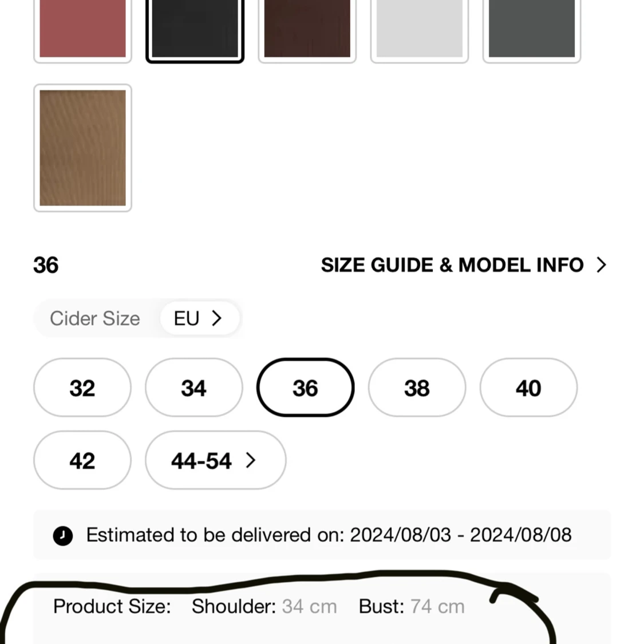Image resolution: width=644 pixels, height=644 pixels.
Task: Choose the tan khaki color swatch
Action: (82, 148)
